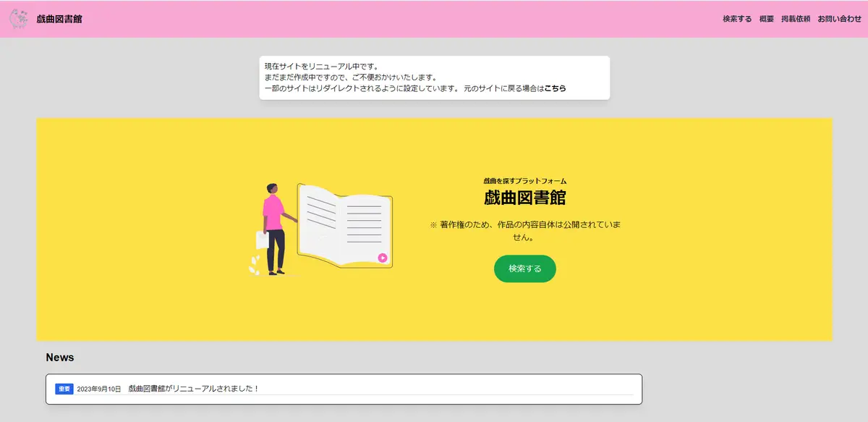This screenshot has height=422, width=868.
Task: Open the news item about リニューアル
Action: 193,389
